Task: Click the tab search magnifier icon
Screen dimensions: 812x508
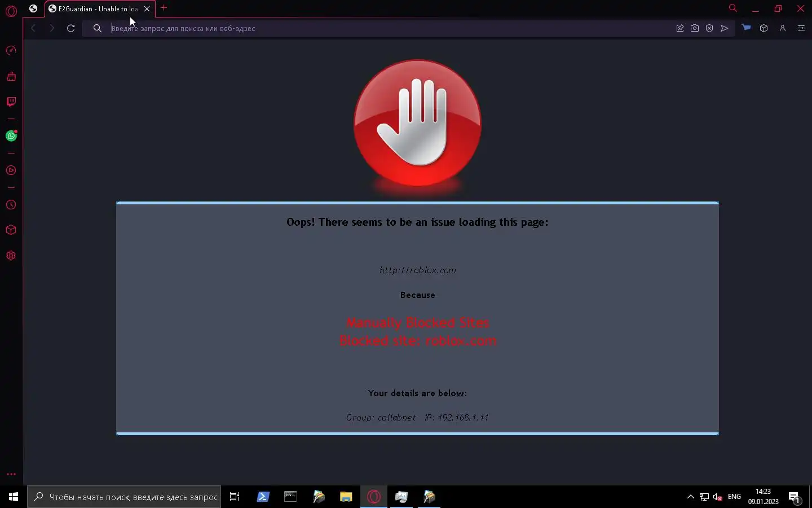Action: tap(733, 8)
